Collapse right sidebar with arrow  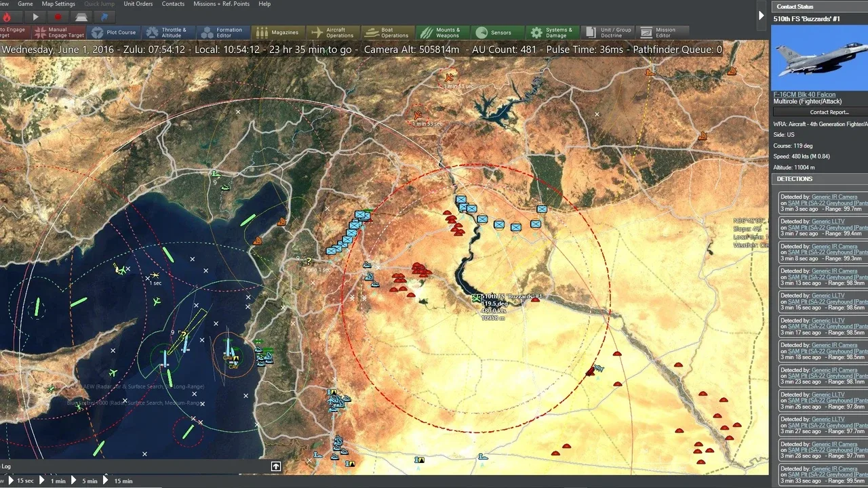click(x=761, y=15)
